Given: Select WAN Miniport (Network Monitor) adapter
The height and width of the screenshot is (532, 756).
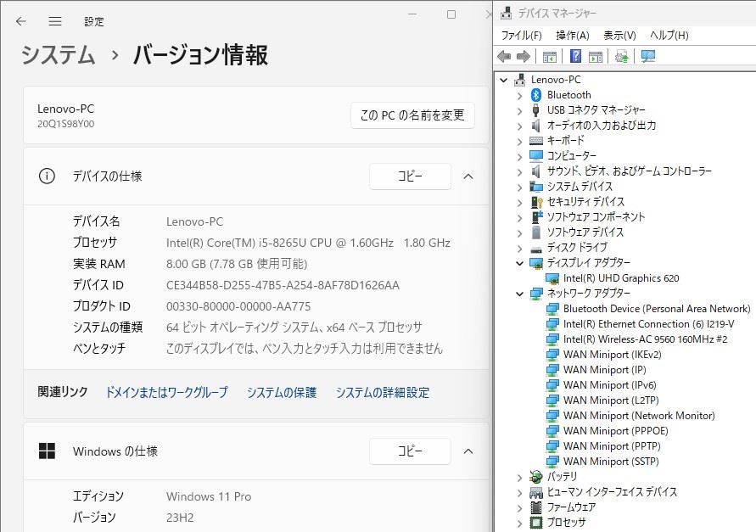Looking at the screenshot, I should coord(639,416).
